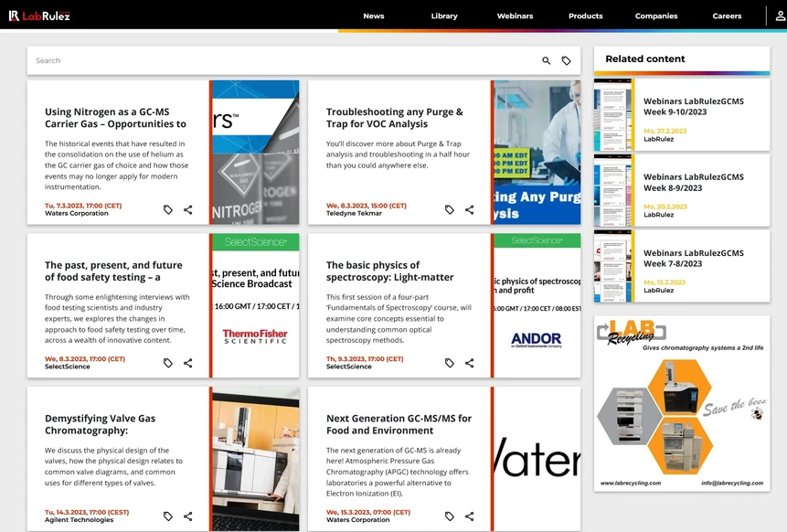Click the Week 8-9/2023 related content thumbnail
The width and height of the screenshot is (787, 532).
pos(612,190)
